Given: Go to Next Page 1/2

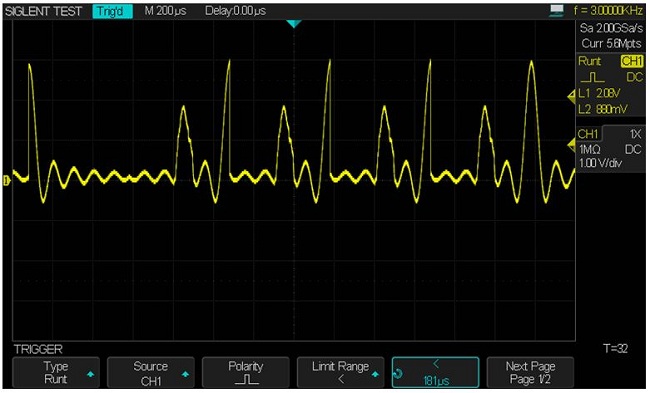Looking at the screenshot, I should tap(530, 373).
